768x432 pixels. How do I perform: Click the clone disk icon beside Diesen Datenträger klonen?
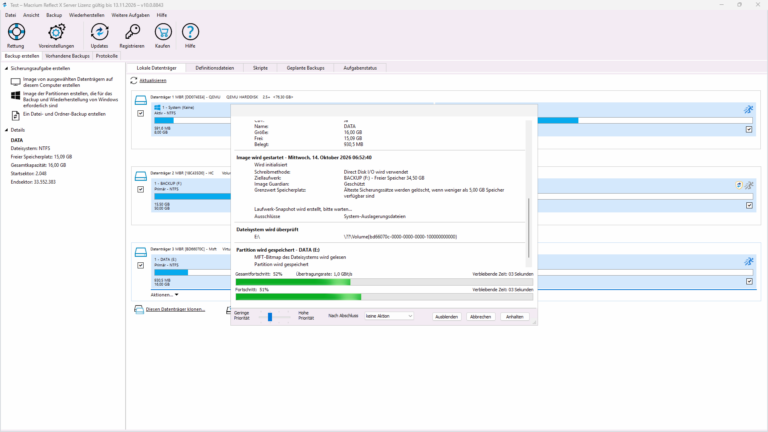(139, 310)
